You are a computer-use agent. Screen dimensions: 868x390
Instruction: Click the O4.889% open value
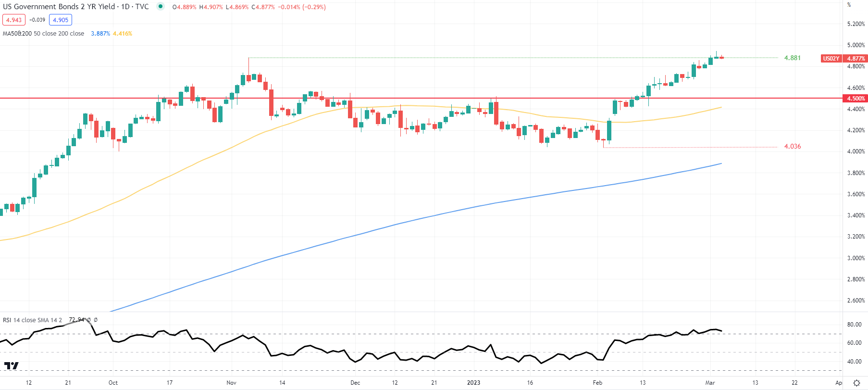(185, 7)
